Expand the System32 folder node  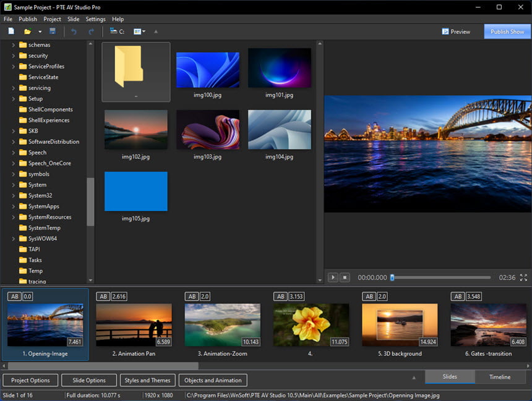click(13, 196)
